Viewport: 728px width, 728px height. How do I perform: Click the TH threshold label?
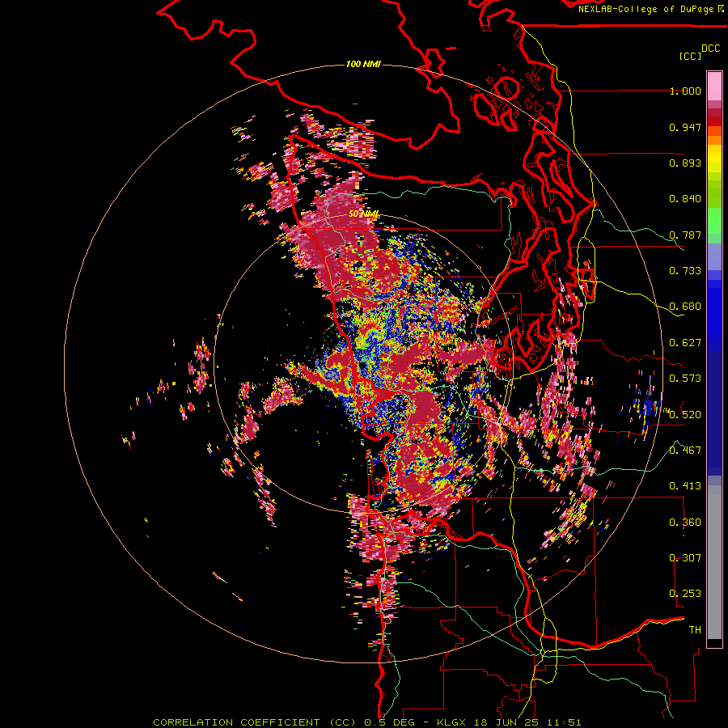[x=695, y=630]
